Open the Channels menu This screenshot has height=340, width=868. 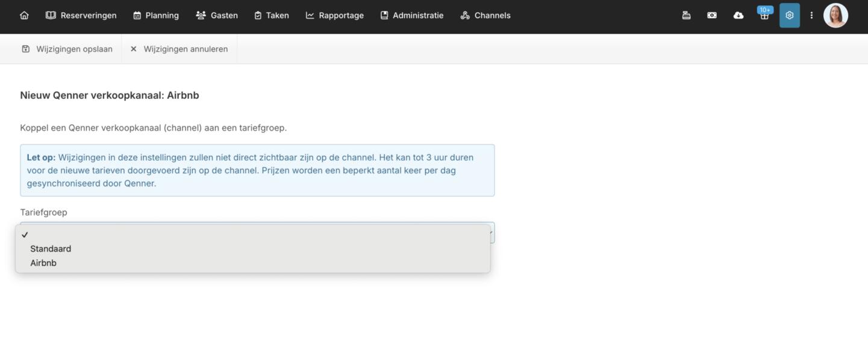486,16
